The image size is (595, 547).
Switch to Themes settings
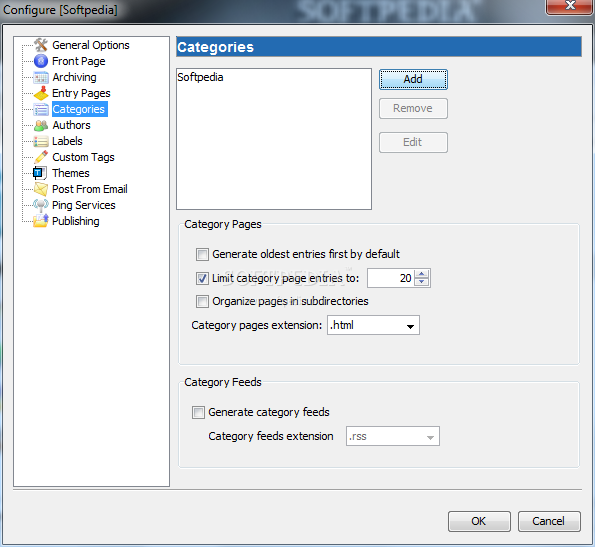click(71, 173)
